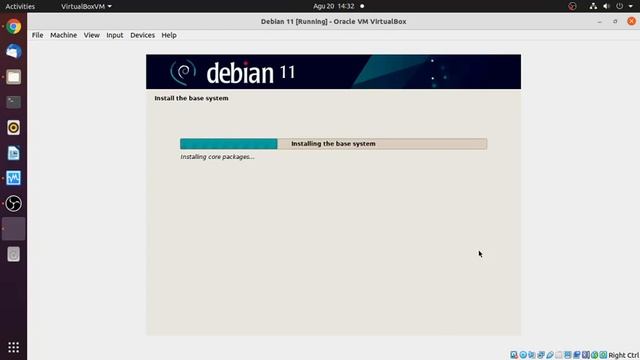Open Thunderbird mail from the dock
640x360 pixels.
click(13, 52)
